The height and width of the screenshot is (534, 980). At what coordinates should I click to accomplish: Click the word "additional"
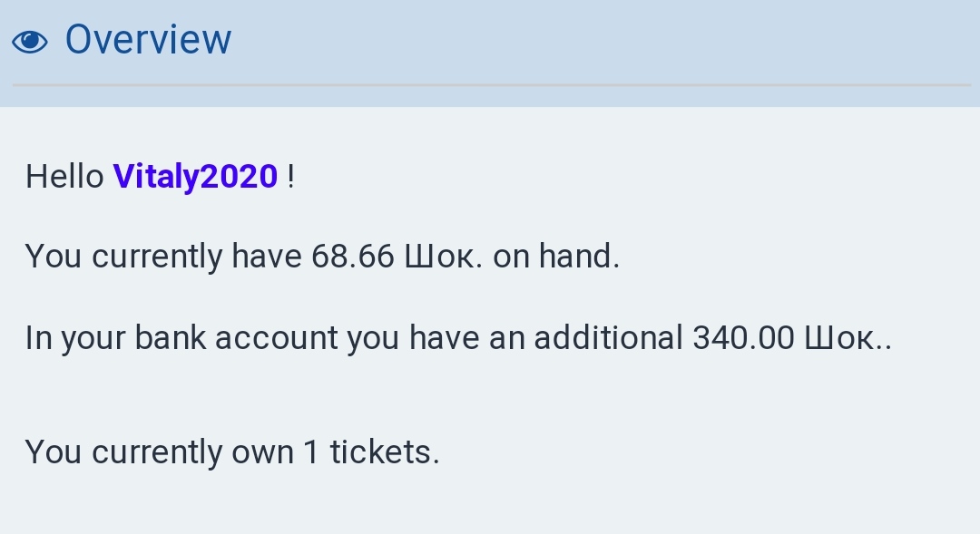pos(608,338)
